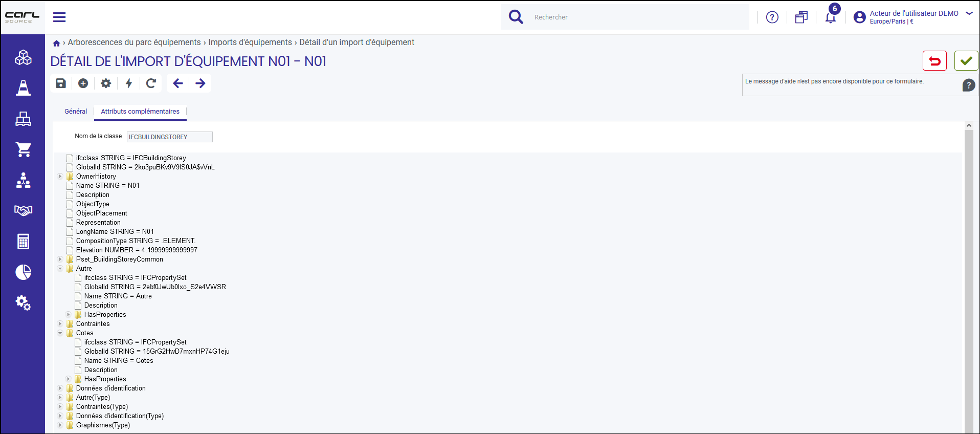The height and width of the screenshot is (434, 980).
Task: Expand the Contraintes tree node
Action: pyautogui.click(x=60, y=324)
